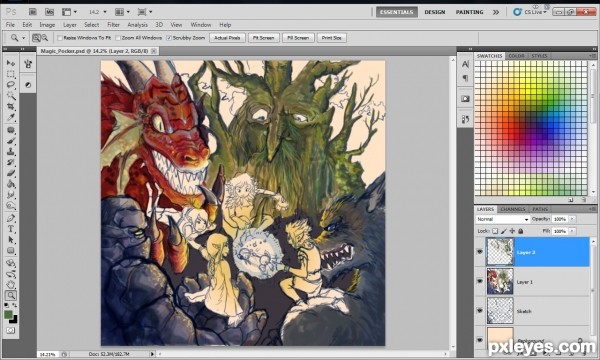Select the Path Selection tool

pyautogui.click(x=11, y=240)
